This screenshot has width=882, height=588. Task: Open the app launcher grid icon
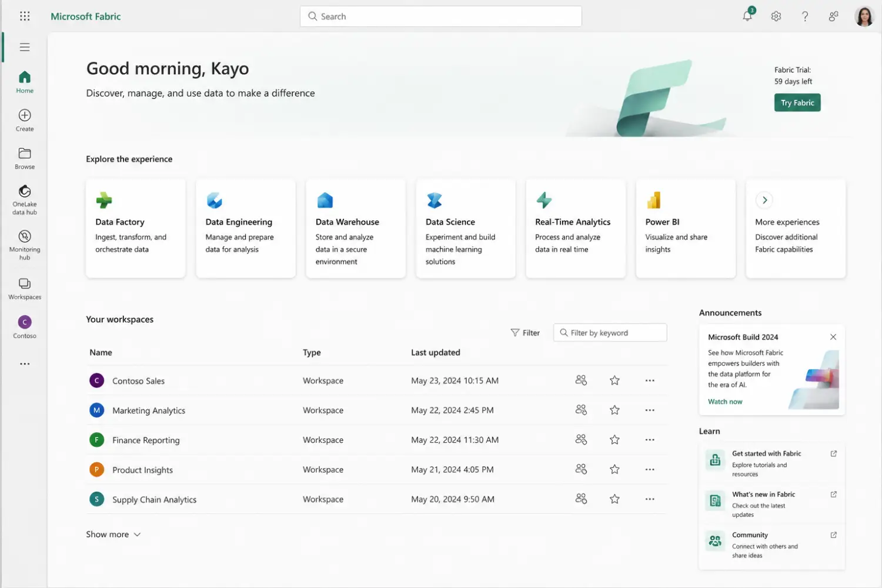coord(25,16)
